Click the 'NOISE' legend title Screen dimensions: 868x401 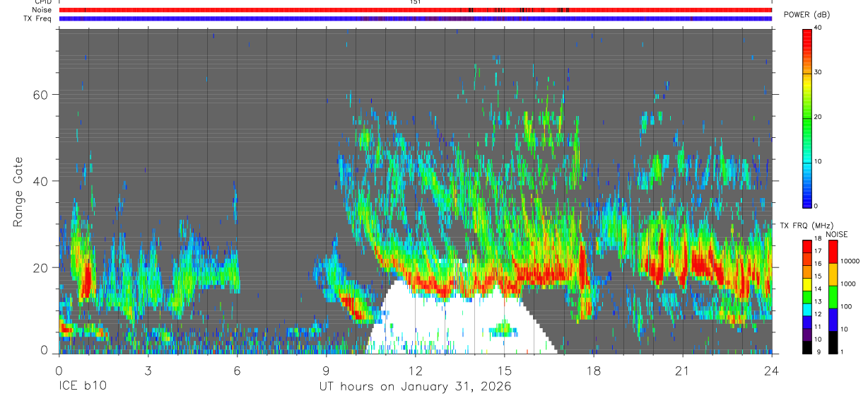point(836,234)
